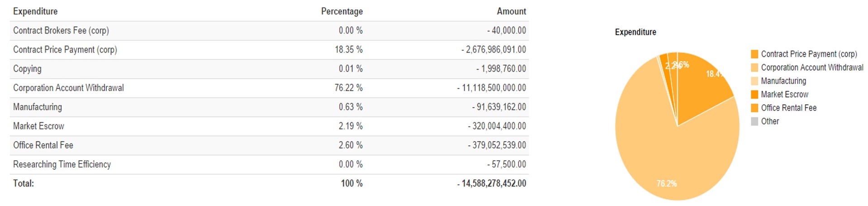Image resolution: width=868 pixels, height=206 pixels.
Task: Click the Market Escrow legend swatch
Action: coord(754,95)
